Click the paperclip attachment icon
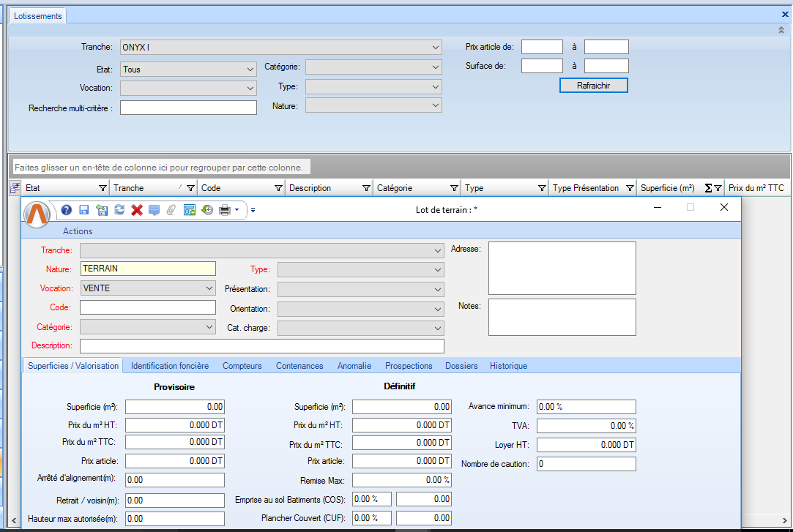The height and width of the screenshot is (532, 793). pos(171,210)
